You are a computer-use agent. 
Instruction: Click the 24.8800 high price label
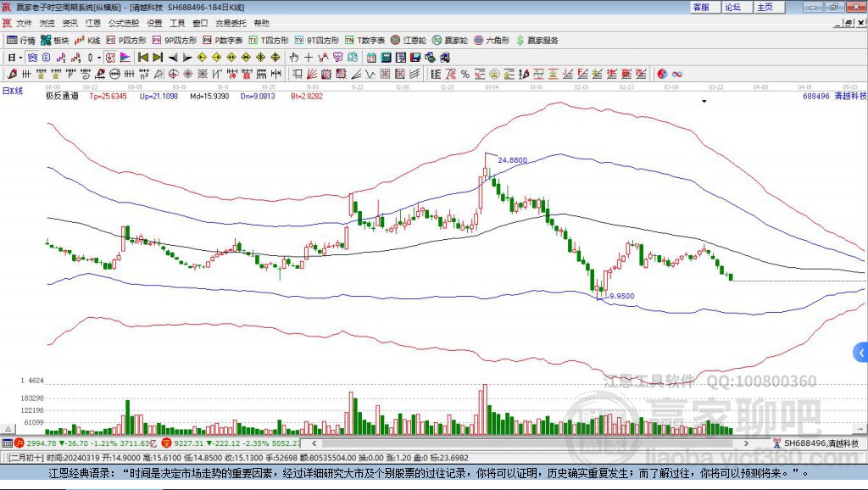(513, 160)
